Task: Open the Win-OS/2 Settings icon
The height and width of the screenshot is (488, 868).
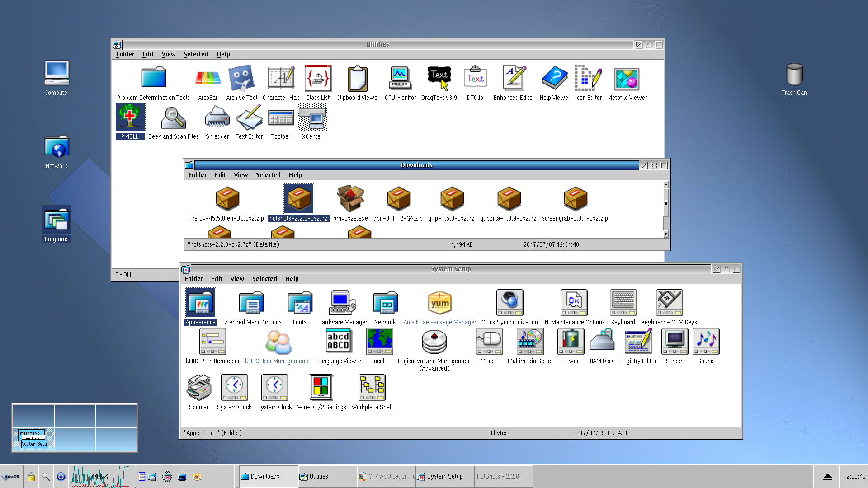Action: click(x=321, y=388)
